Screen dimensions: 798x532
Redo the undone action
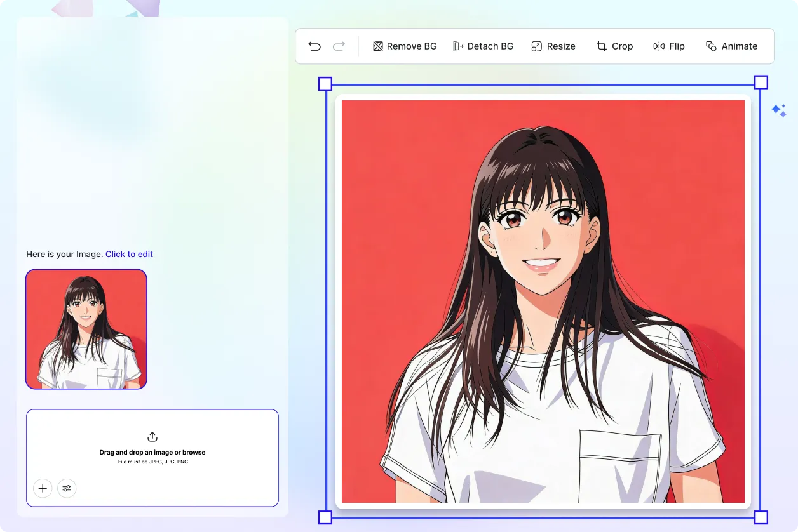339,46
